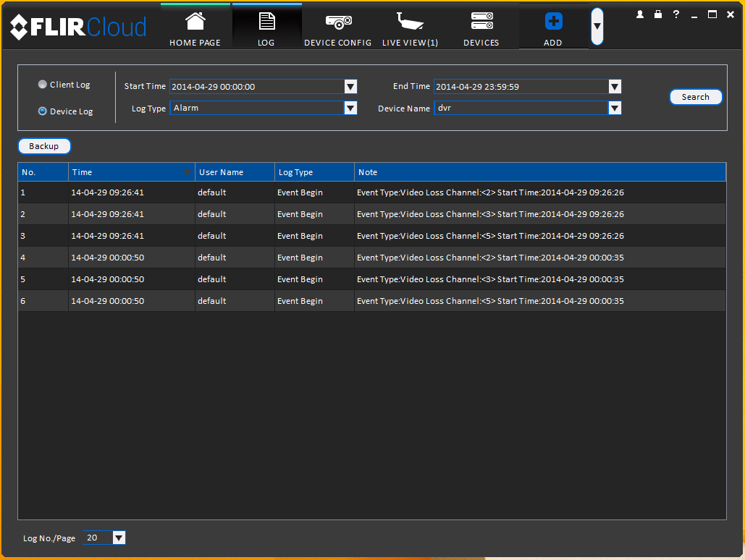Click the Backup button

[x=44, y=146]
